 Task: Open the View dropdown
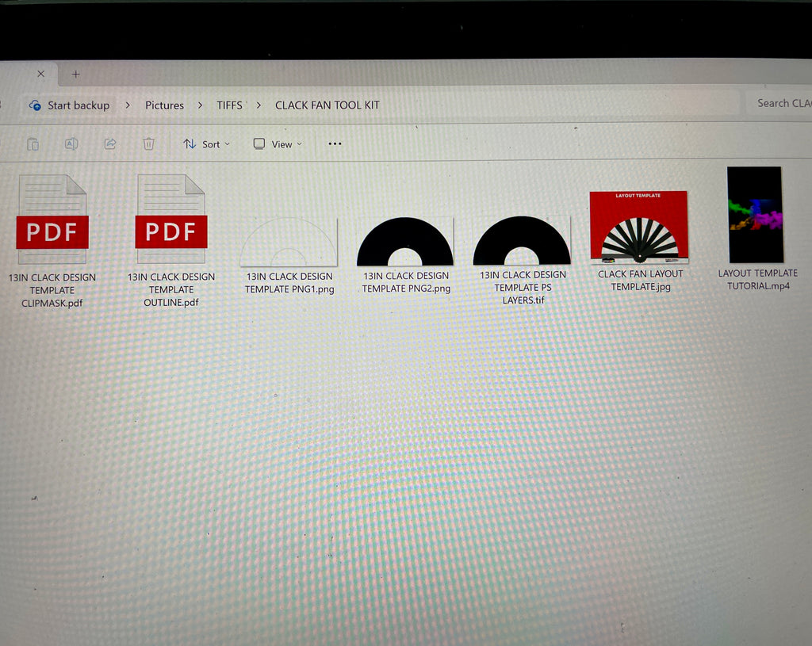[277, 143]
